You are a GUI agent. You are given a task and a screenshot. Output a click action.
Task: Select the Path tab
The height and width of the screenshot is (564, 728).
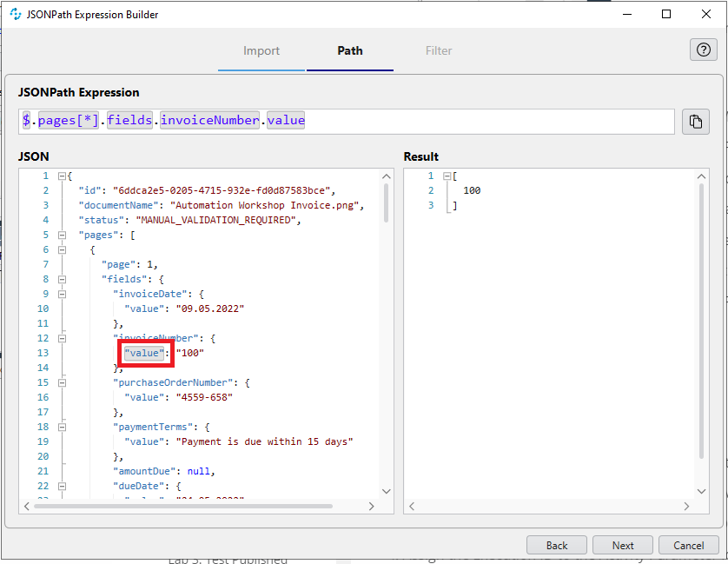point(350,50)
